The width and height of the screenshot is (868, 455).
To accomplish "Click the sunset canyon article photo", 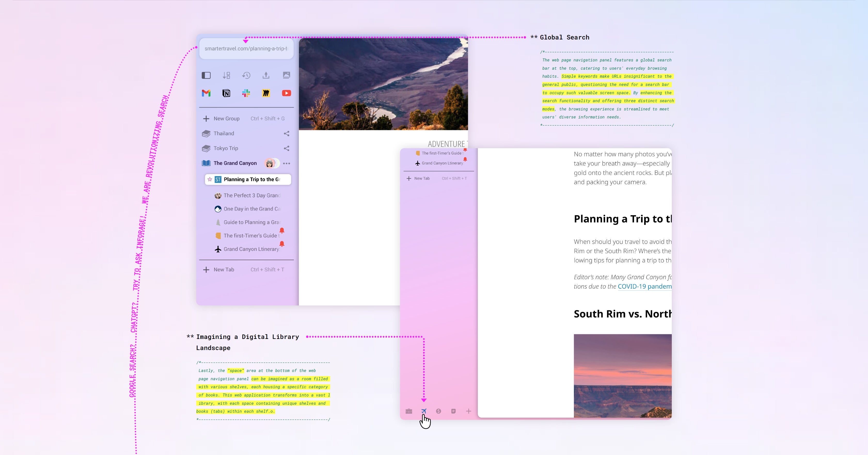I will click(x=623, y=376).
